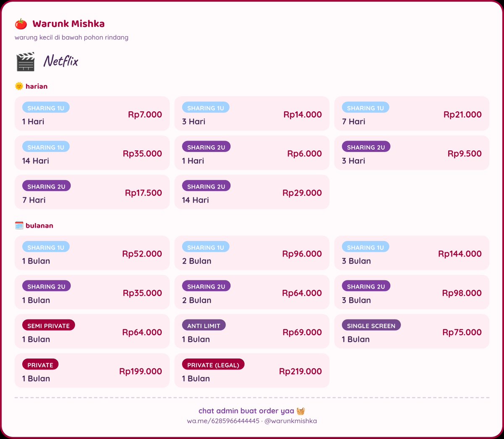Click Rp64.000 on the Semi Private card

[x=142, y=332]
